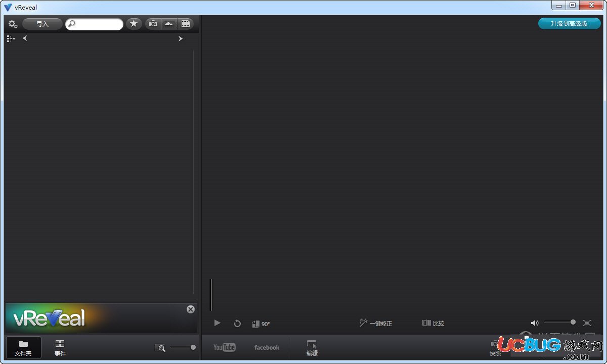Click the thumbnail zoom magnifier icon
The width and height of the screenshot is (607, 364).
point(160,347)
